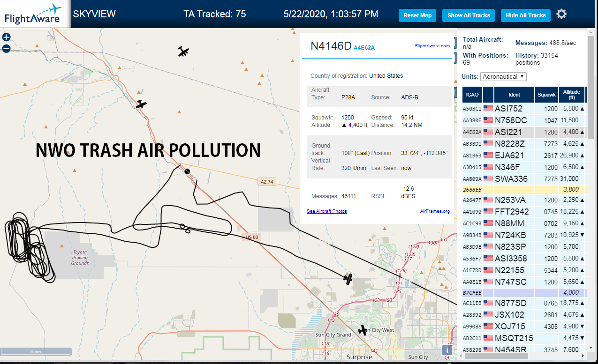Select aircraft row N758DC
Viewport: 598px width, 364px height.
524,120
